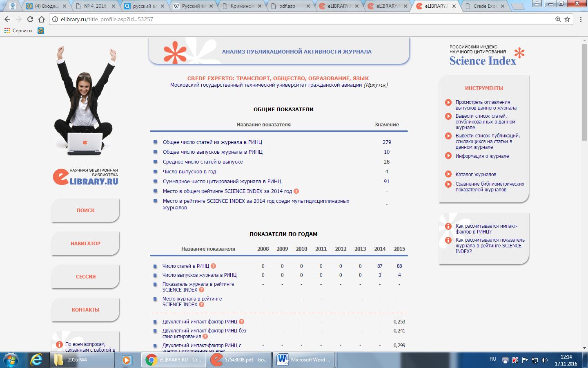The image size is (588, 368).
Task: Click the eLIBRARY.RU logo
Action: click(86, 177)
